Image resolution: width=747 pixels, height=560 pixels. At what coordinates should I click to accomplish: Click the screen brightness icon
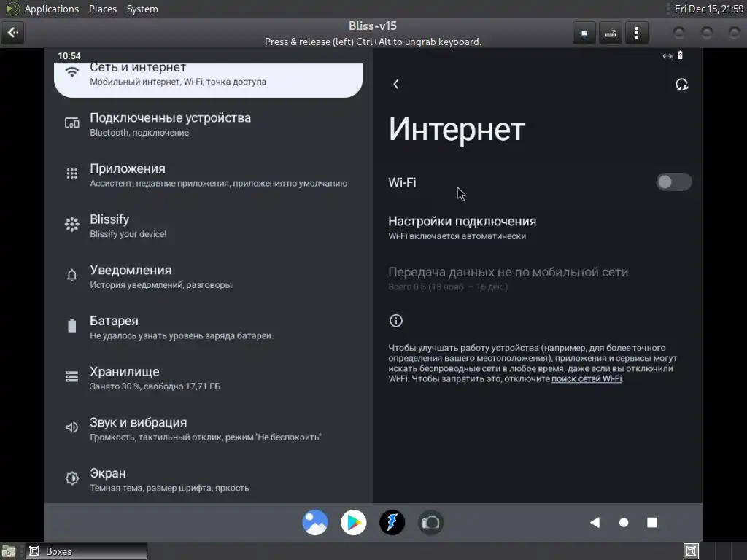[x=72, y=478]
